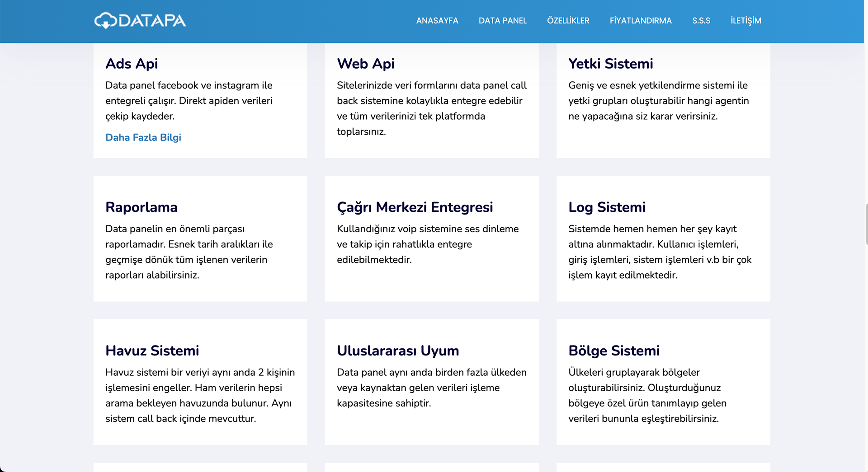Viewport: 868px width, 472px height.
Task: Click the Web Api description text
Action: 432,108
